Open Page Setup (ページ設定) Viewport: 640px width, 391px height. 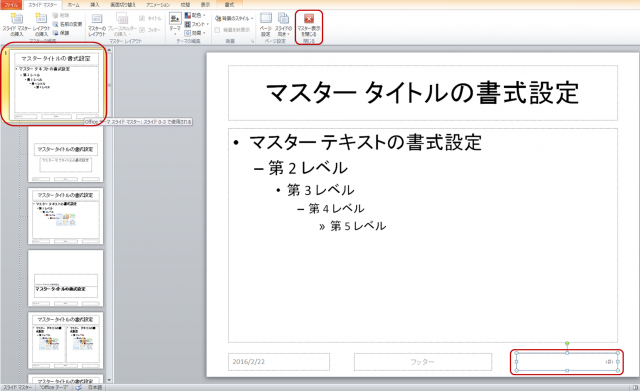pyautogui.click(x=266, y=24)
